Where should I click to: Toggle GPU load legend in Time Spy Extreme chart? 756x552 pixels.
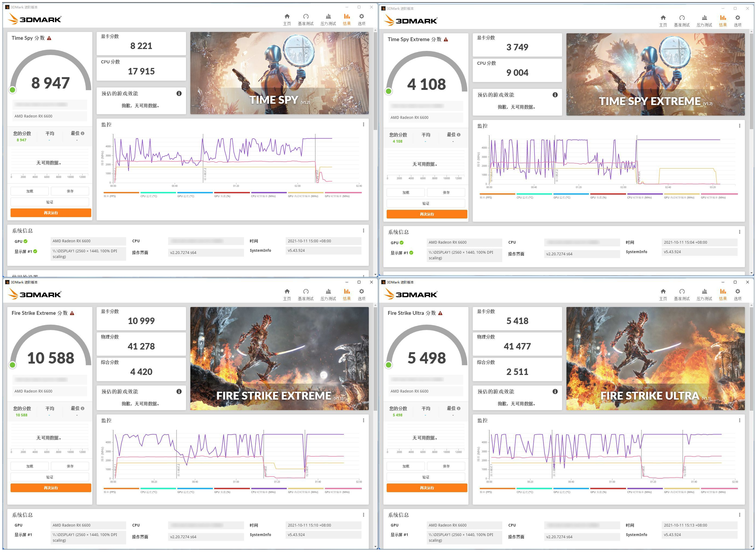point(608,196)
